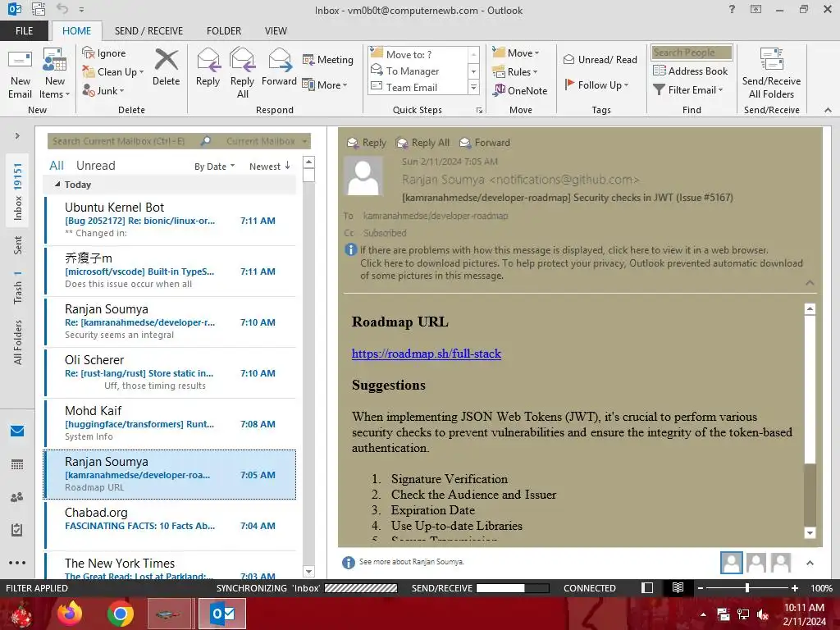
Task: Open the Mohd Kaif email
Action: (x=171, y=424)
